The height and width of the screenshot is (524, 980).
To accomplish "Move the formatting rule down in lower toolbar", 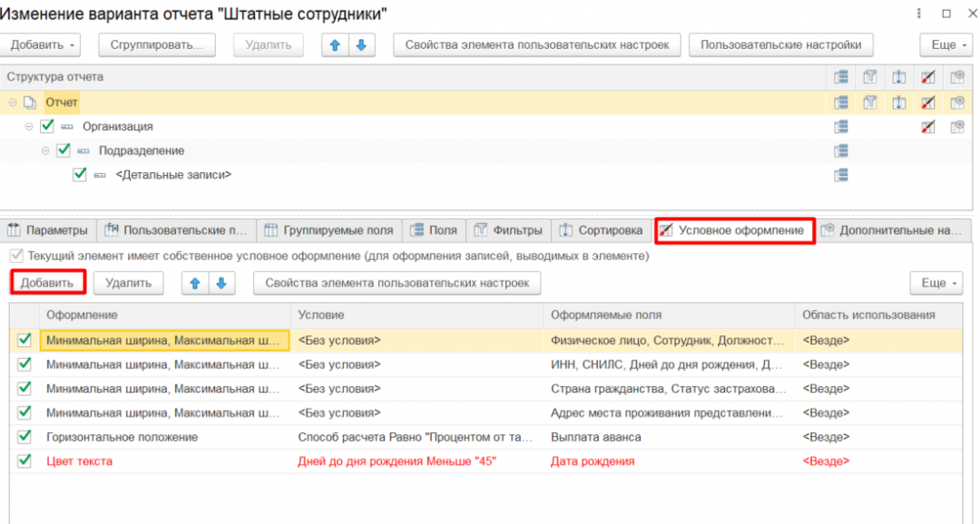I will pyautogui.click(x=221, y=283).
